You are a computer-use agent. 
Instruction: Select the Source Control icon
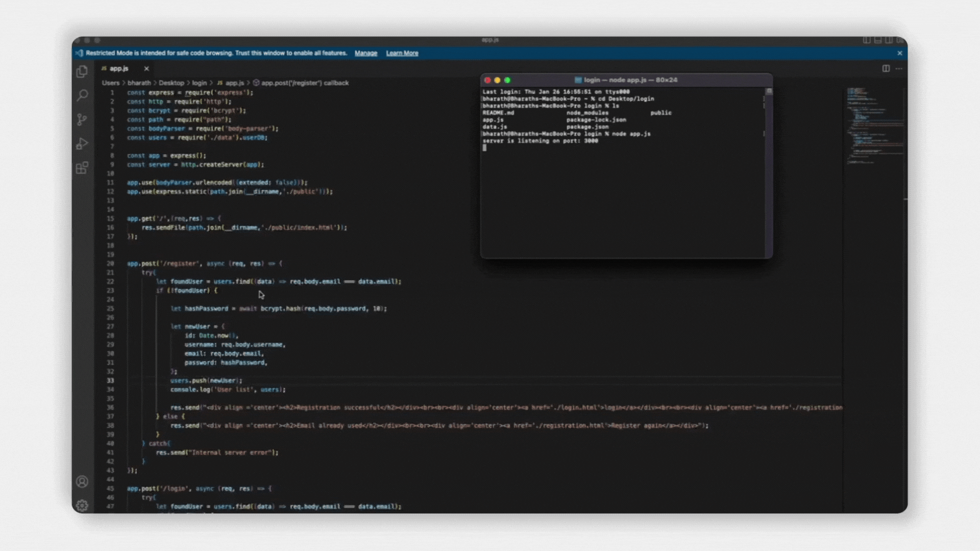click(x=82, y=119)
